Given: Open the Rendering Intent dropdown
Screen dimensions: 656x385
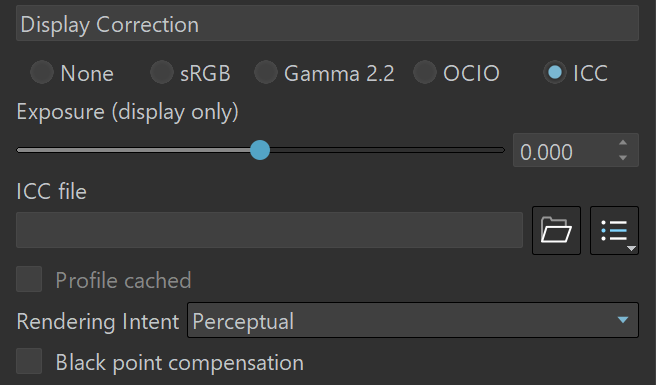Looking at the screenshot, I should 413,320.
